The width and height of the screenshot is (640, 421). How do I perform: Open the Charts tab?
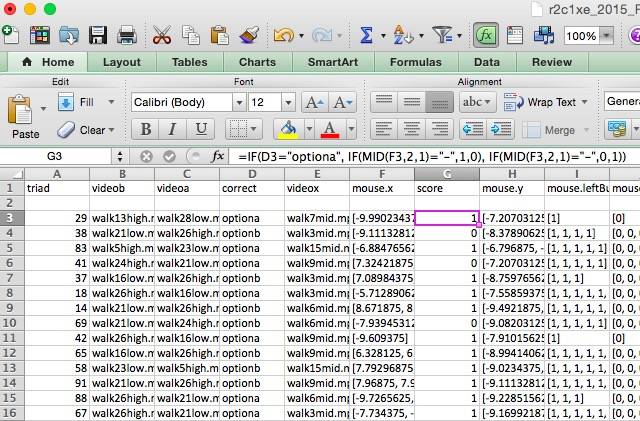[258, 62]
